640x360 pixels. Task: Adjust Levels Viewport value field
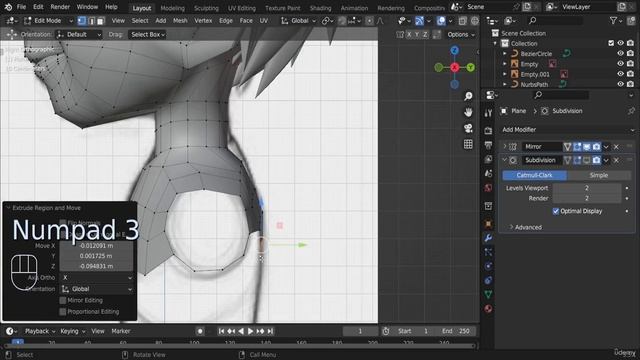[587, 188]
